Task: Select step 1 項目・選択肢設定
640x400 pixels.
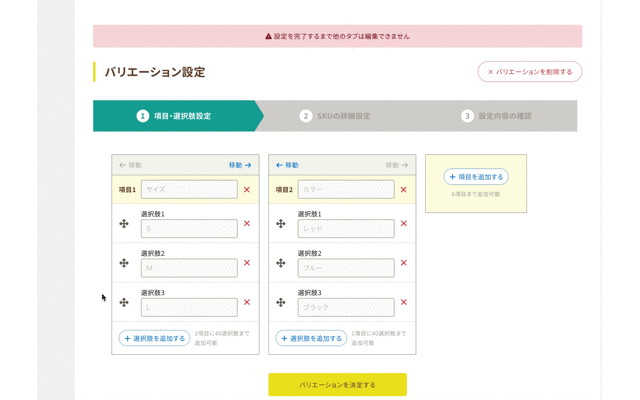Action: coord(176,116)
